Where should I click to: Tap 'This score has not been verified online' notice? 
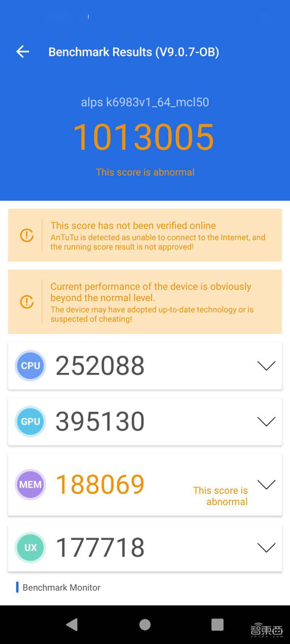(x=133, y=225)
